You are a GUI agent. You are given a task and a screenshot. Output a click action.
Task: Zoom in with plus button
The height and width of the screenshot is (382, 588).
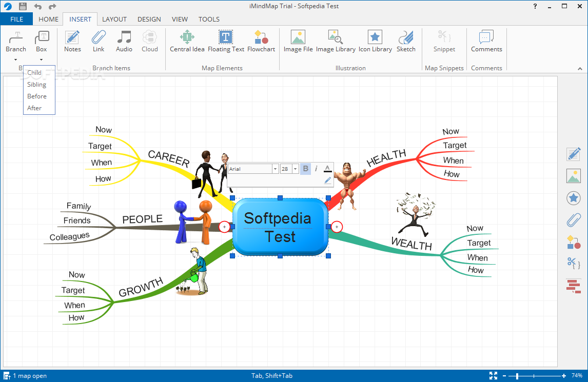(x=563, y=376)
